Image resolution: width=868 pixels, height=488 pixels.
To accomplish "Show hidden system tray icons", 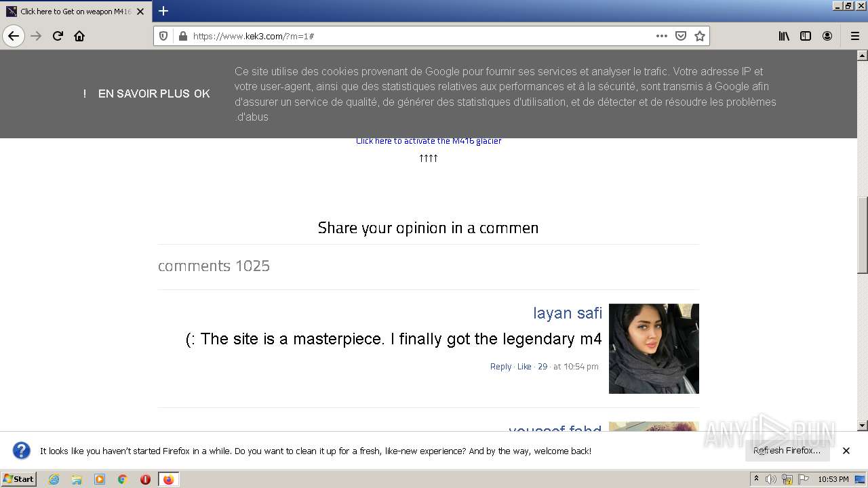I will [x=756, y=479].
